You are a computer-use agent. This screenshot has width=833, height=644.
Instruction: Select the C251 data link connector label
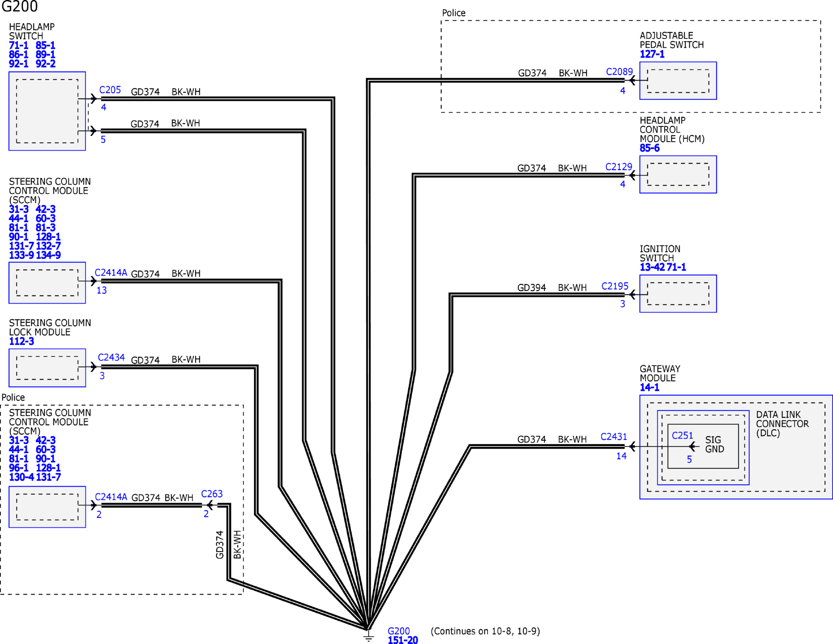click(x=682, y=435)
